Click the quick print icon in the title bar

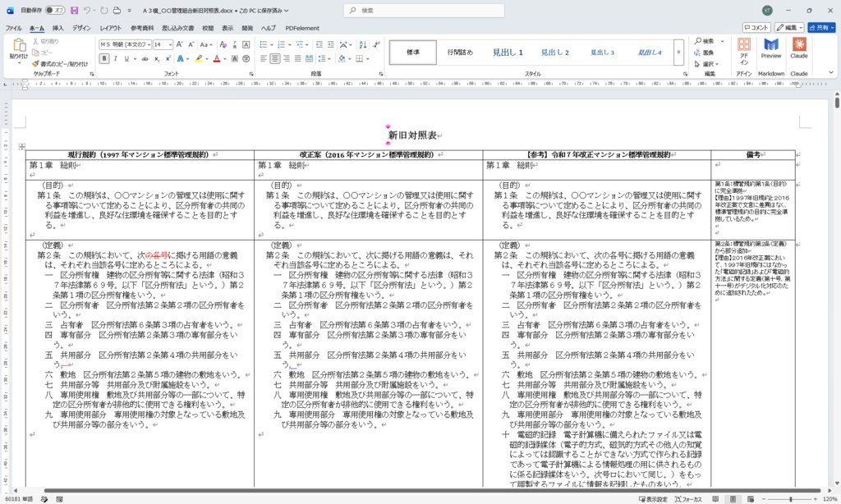coord(117,10)
